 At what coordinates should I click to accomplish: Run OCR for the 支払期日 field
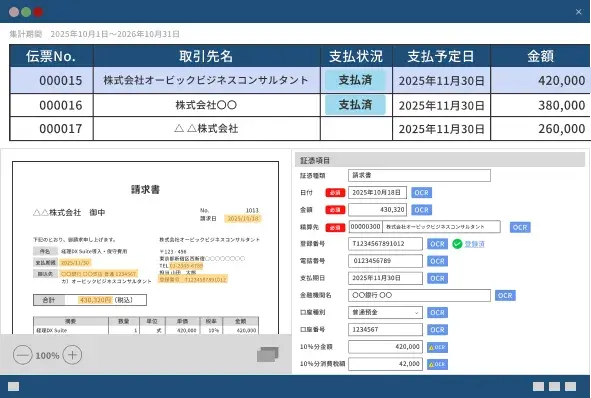click(x=437, y=279)
